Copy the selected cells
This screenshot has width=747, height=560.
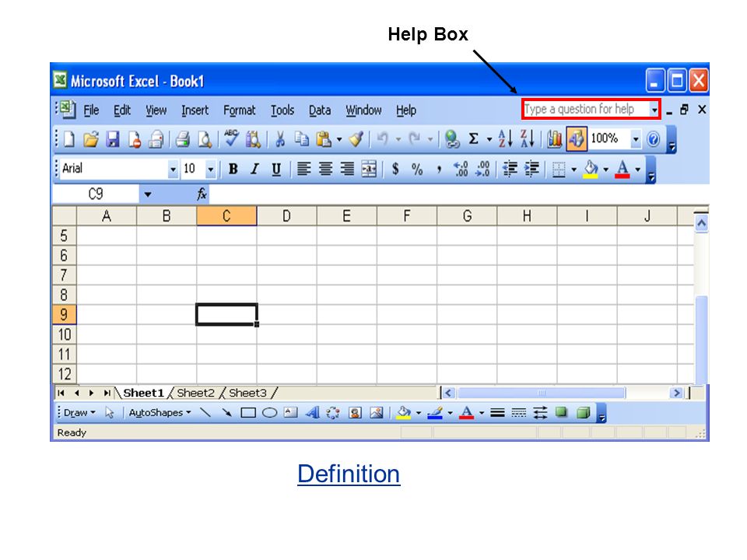pos(302,139)
